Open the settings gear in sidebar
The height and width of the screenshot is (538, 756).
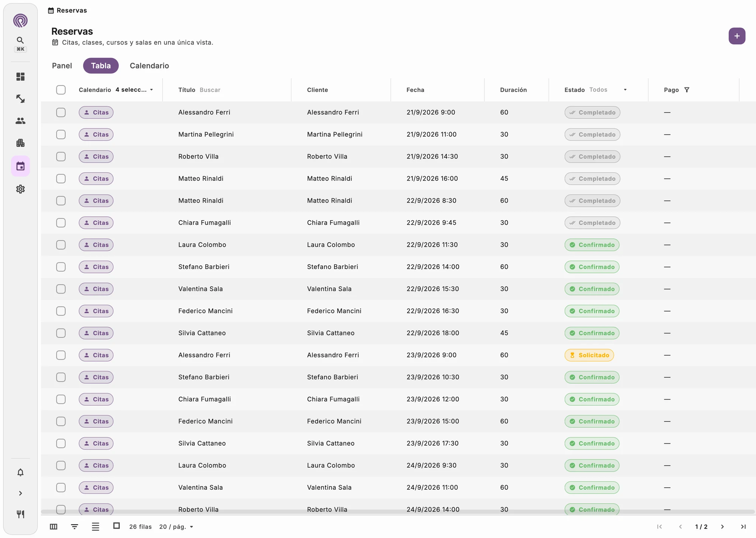click(x=20, y=189)
